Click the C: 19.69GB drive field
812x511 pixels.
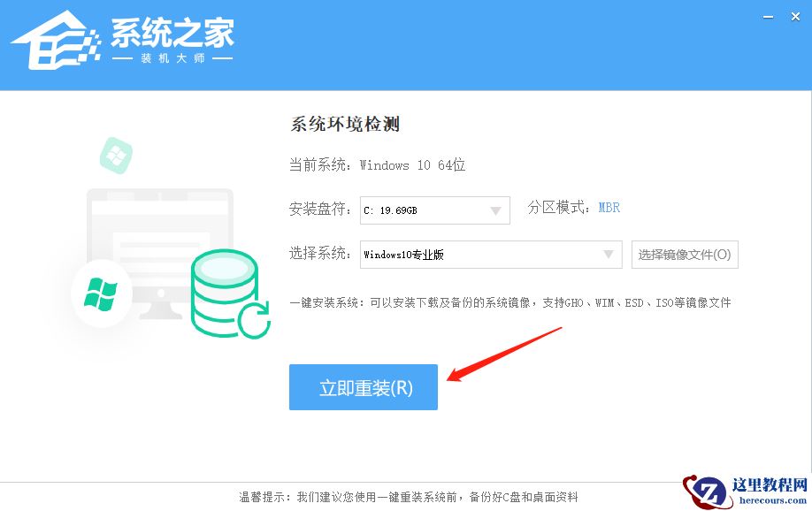click(416, 210)
